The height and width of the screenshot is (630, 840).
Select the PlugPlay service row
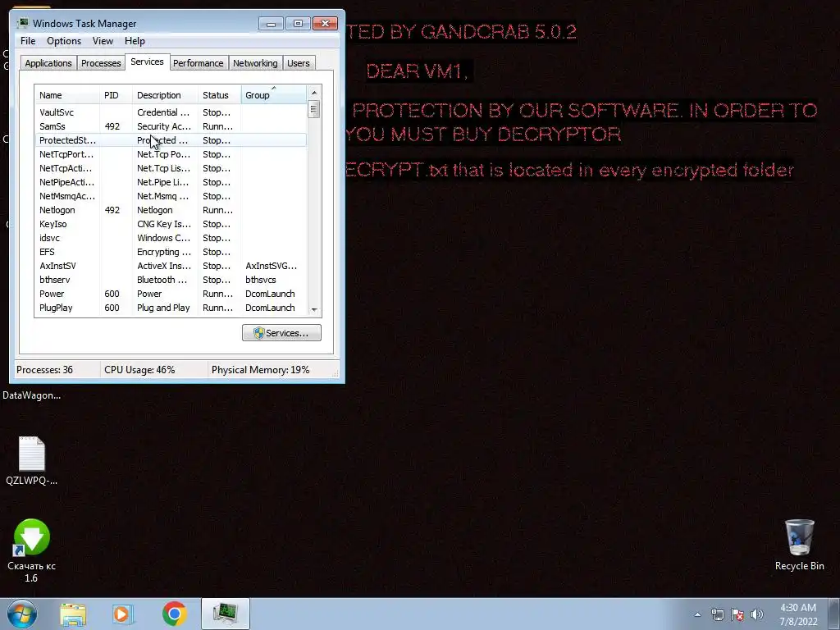pyautogui.click(x=171, y=308)
